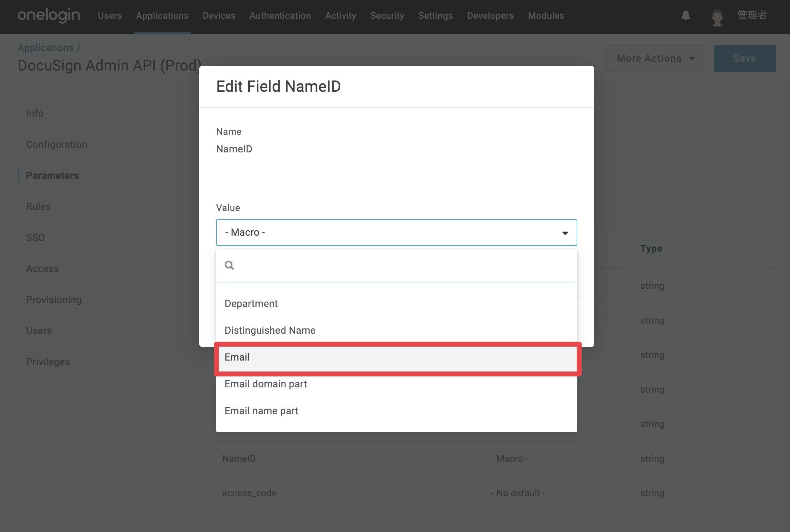This screenshot has height=532, width=790.
Task: Open the Security top menu
Action: [387, 16]
